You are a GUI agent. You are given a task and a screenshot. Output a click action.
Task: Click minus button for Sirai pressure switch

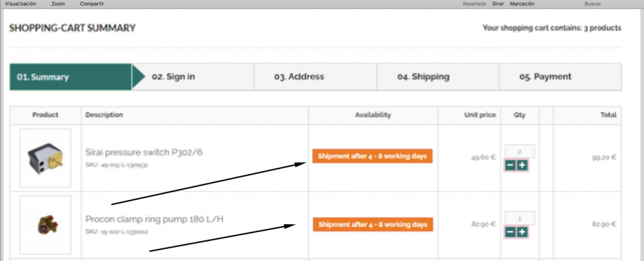pyautogui.click(x=510, y=165)
